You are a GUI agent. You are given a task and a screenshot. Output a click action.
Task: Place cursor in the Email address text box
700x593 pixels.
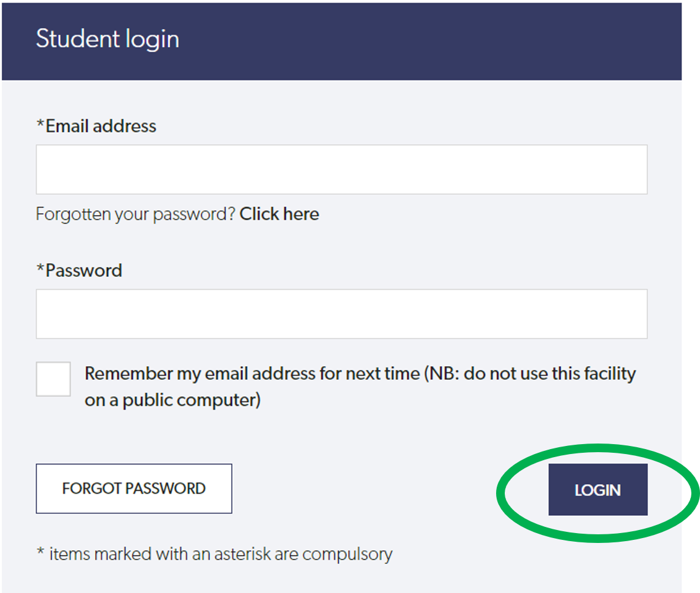342,169
